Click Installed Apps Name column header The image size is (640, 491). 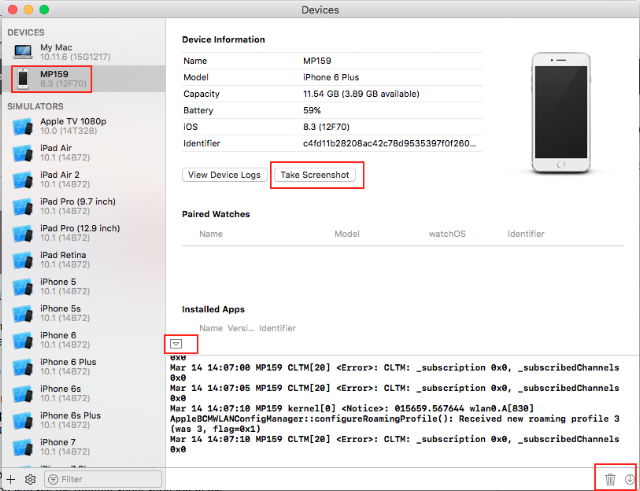(x=211, y=328)
